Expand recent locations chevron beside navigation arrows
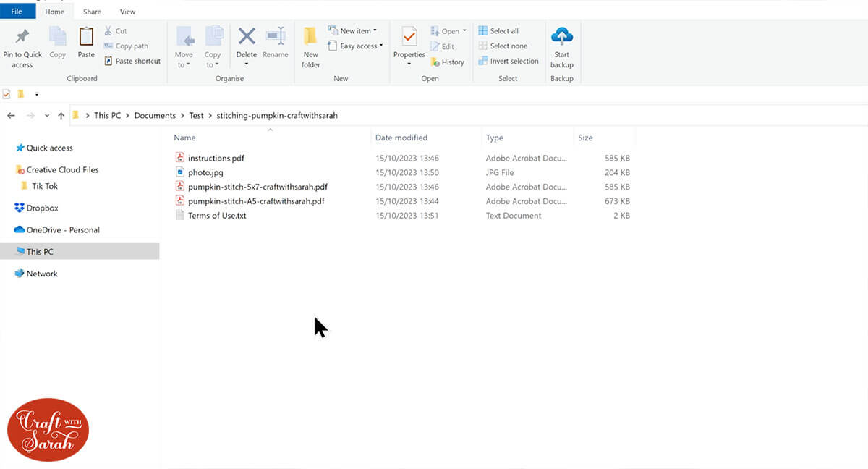868x469 pixels. pyautogui.click(x=47, y=116)
